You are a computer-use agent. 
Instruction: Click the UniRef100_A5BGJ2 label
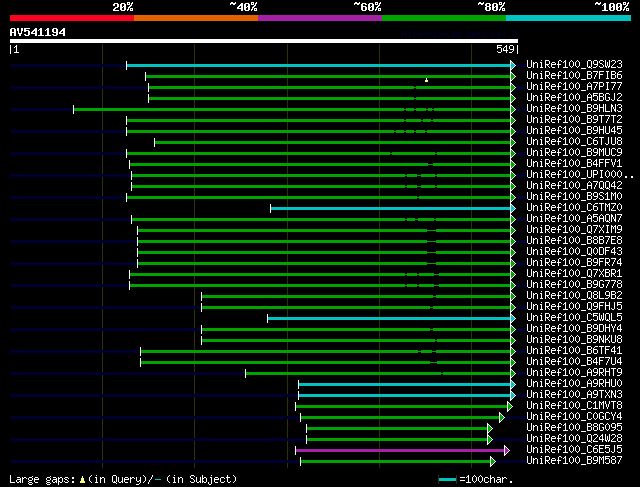pos(574,98)
